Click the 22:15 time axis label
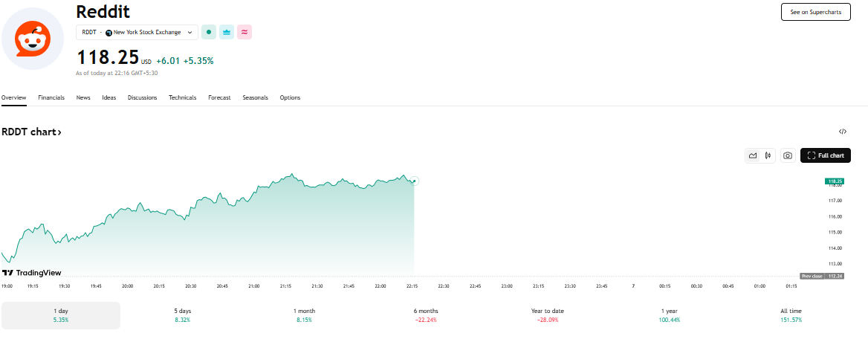 [412, 286]
